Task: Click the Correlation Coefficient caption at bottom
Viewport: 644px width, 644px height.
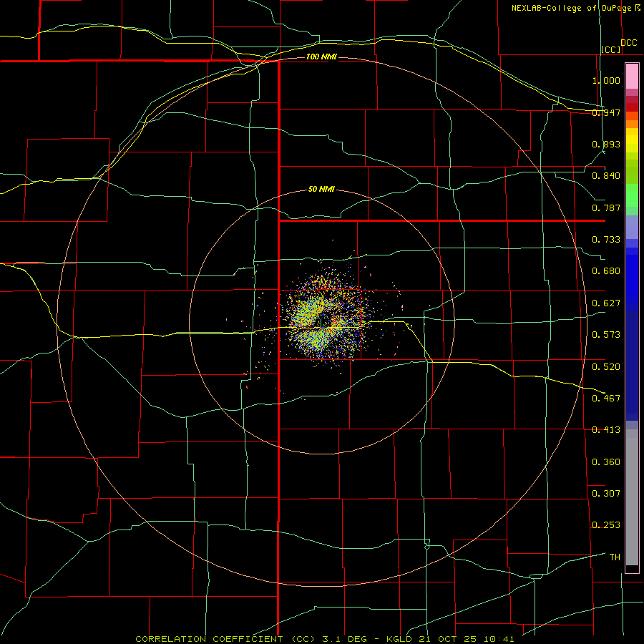Action: pos(324,639)
